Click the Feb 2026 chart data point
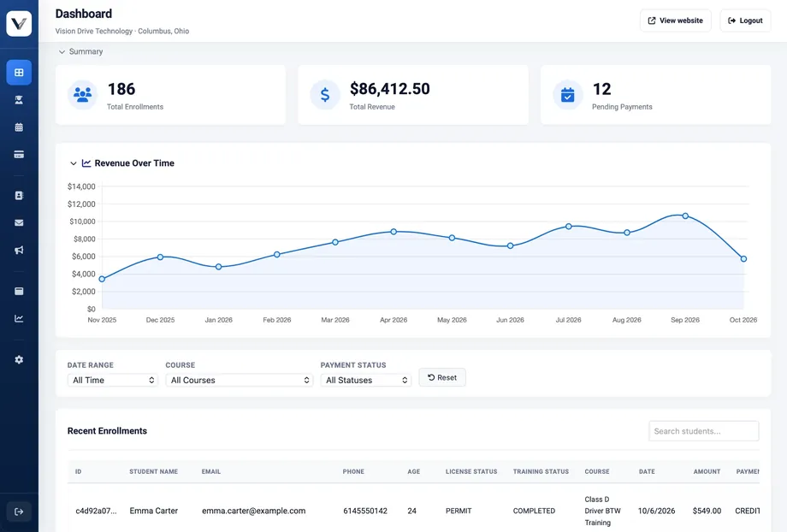787x532 pixels. (x=277, y=255)
